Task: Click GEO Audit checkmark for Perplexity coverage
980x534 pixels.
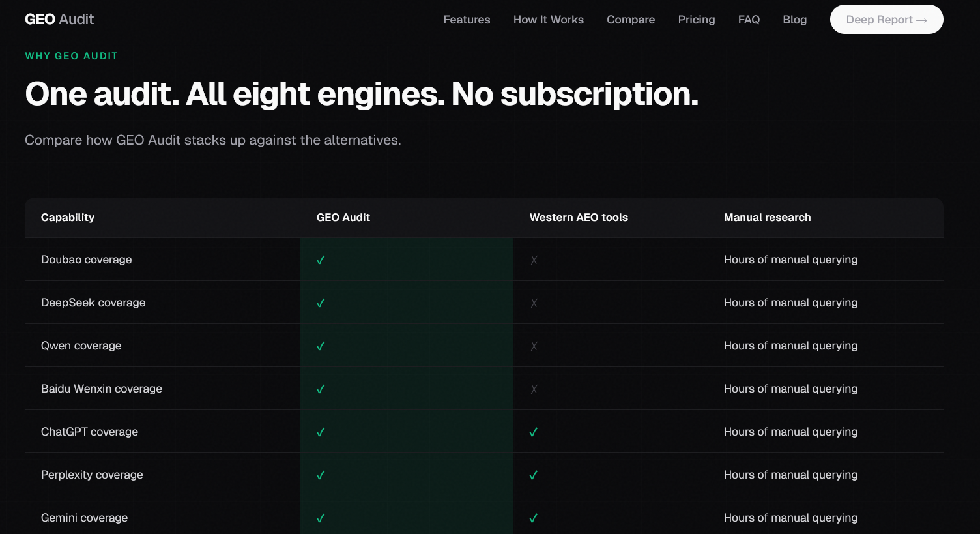Action: pos(321,475)
